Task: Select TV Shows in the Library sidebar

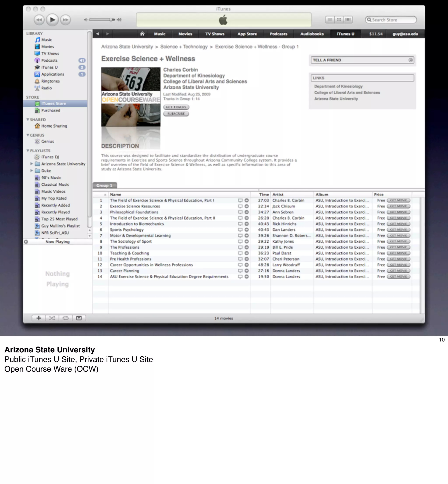Action: [x=50, y=54]
